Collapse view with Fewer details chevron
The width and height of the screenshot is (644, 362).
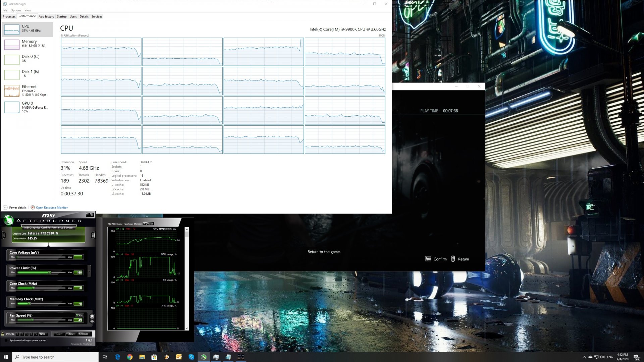[x=5, y=207]
